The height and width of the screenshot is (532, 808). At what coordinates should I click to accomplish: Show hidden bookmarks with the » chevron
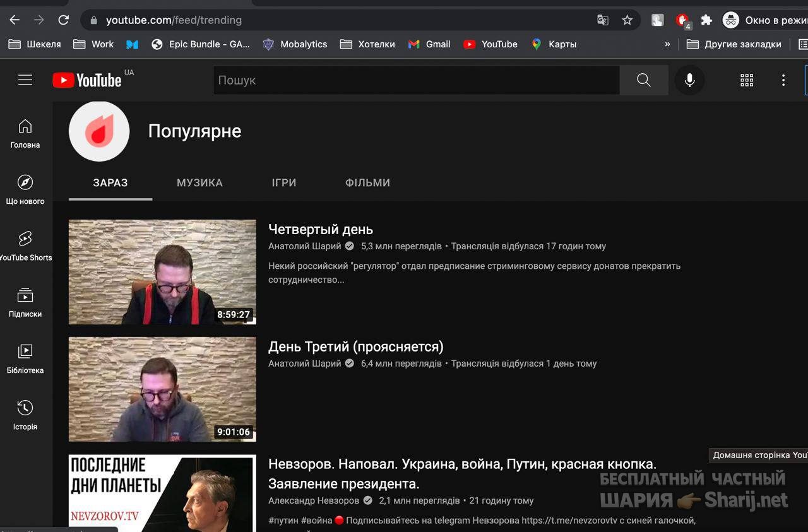point(667,44)
